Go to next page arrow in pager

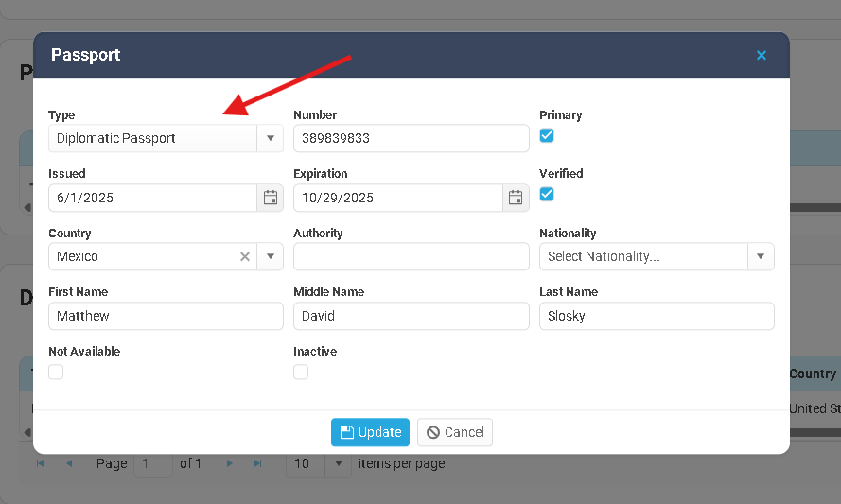click(x=230, y=464)
